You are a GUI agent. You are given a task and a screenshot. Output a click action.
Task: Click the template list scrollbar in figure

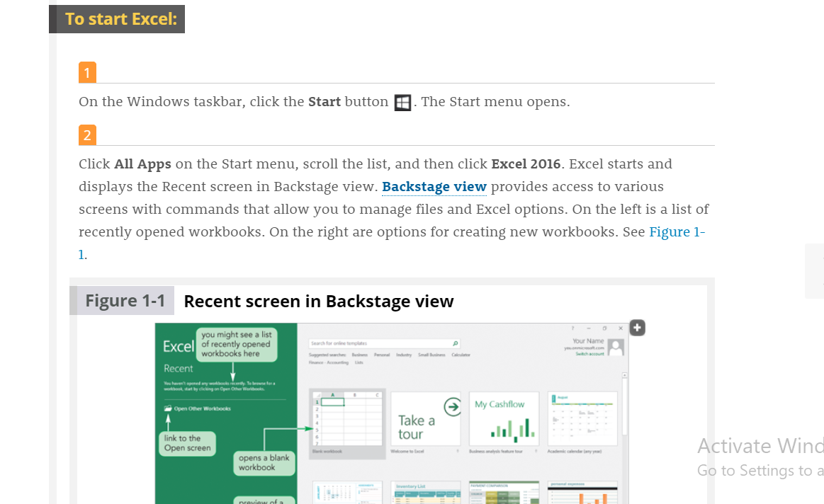624,404
